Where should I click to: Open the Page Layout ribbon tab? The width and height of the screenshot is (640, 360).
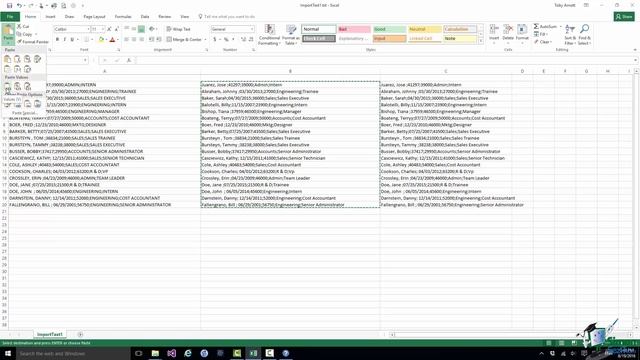tap(94, 17)
